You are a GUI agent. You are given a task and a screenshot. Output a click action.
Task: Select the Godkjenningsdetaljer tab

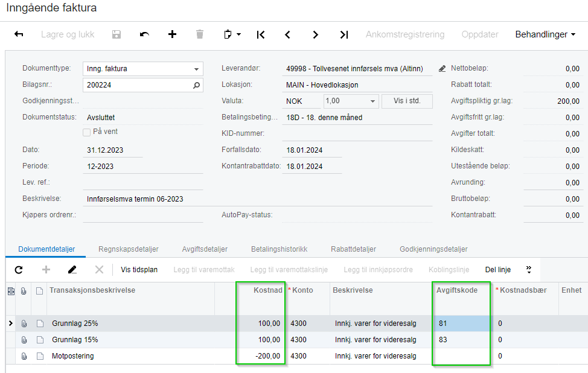pyautogui.click(x=433, y=249)
